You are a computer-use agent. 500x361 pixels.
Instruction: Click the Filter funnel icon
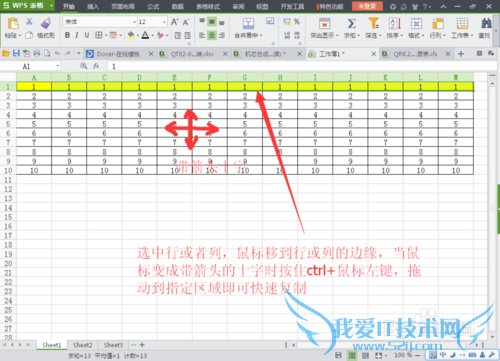373,23
